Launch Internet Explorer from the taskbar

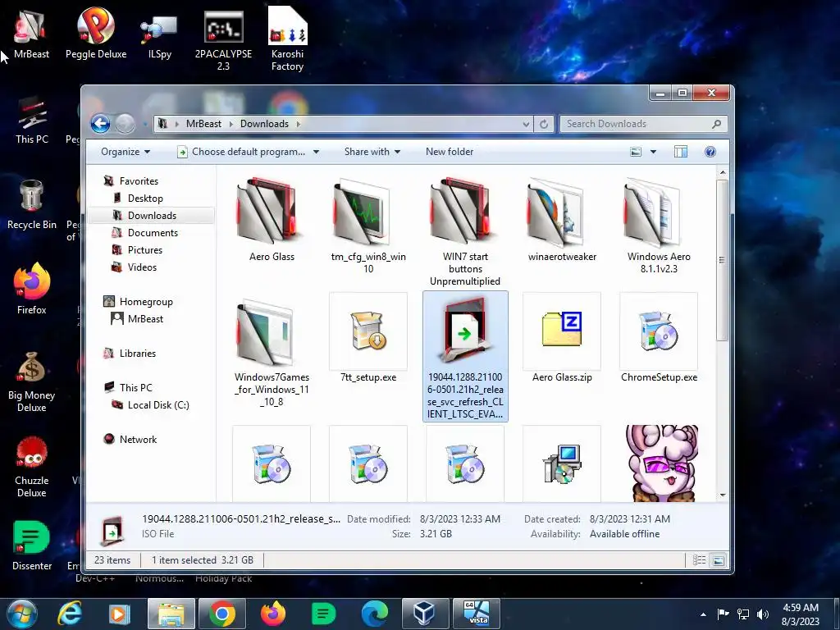(70, 614)
